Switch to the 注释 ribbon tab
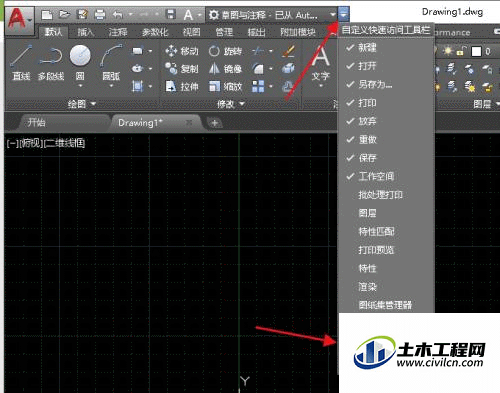The image size is (500, 393). pyautogui.click(x=118, y=32)
